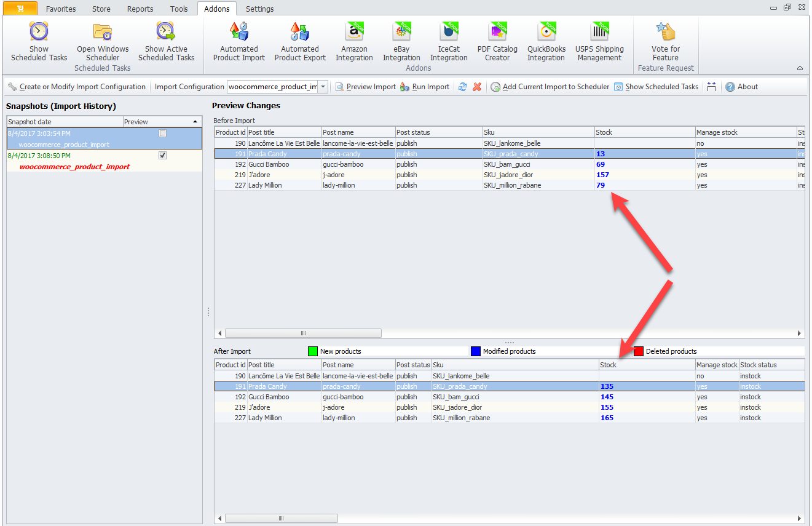Click Run Import button
Screen dimensions: 812x526
425,87
